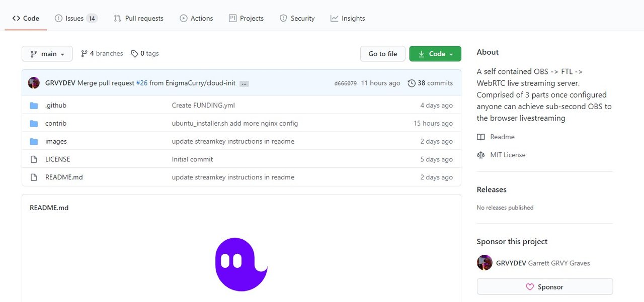Image resolution: width=644 pixels, height=302 pixels.
Task: Open the Releases heading link
Action: 492,189
